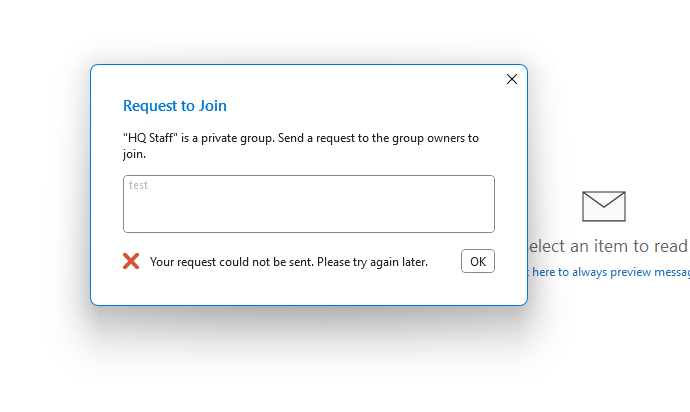Click the "test" placeholder in message box
Screen dimensions: 690x412
(138, 185)
